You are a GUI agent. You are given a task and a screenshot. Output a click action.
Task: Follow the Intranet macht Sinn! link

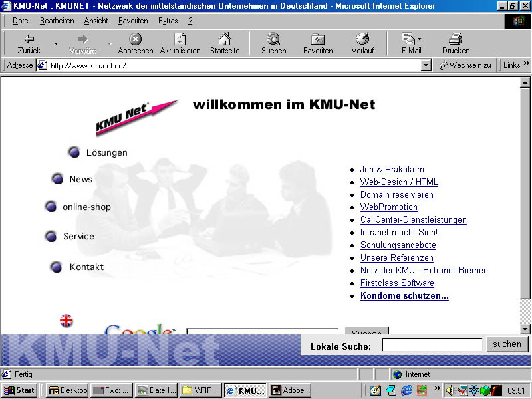pyautogui.click(x=398, y=232)
